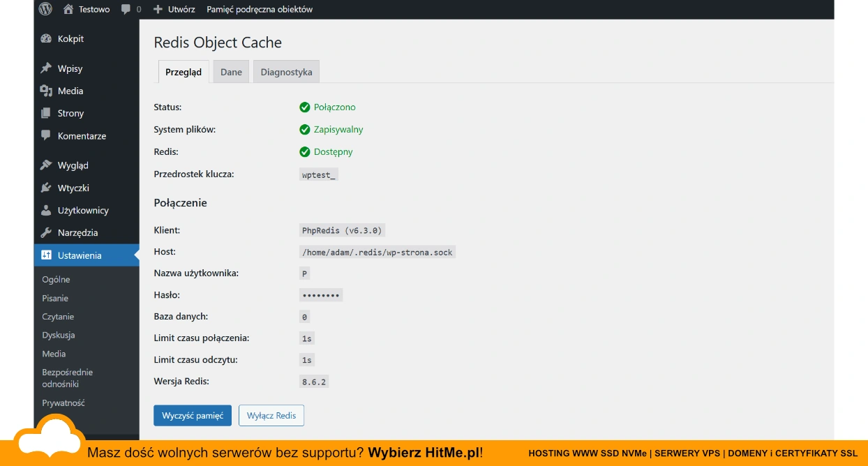Open the Bezpośrednie odnośniki submenu link
This screenshot has width=868, height=466.
click(x=67, y=378)
